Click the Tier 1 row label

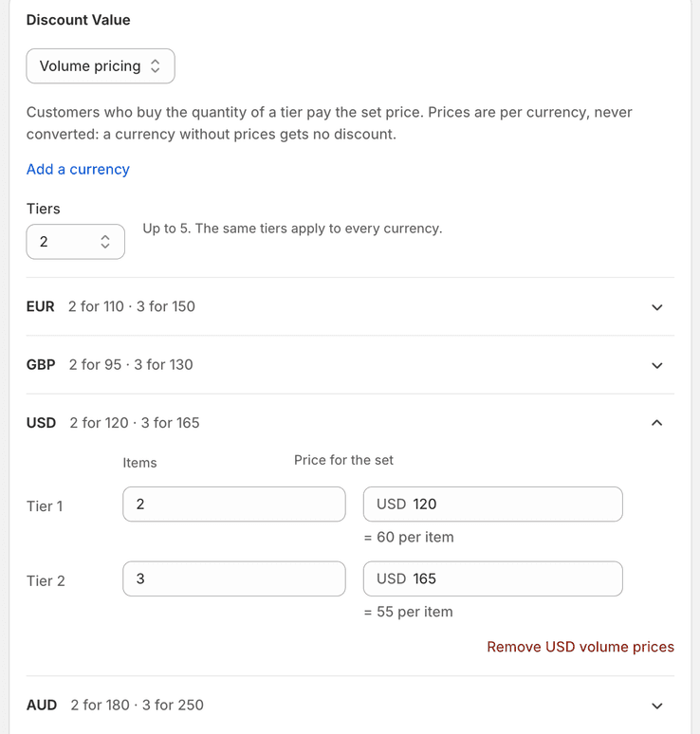tap(45, 506)
